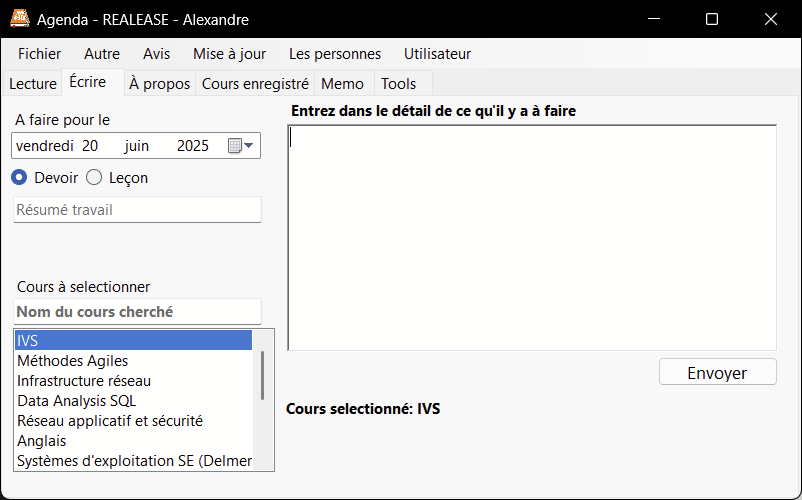This screenshot has height=500, width=802.
Task: Focus the Nom du cours cherché search field
Action: coord(137,312)
